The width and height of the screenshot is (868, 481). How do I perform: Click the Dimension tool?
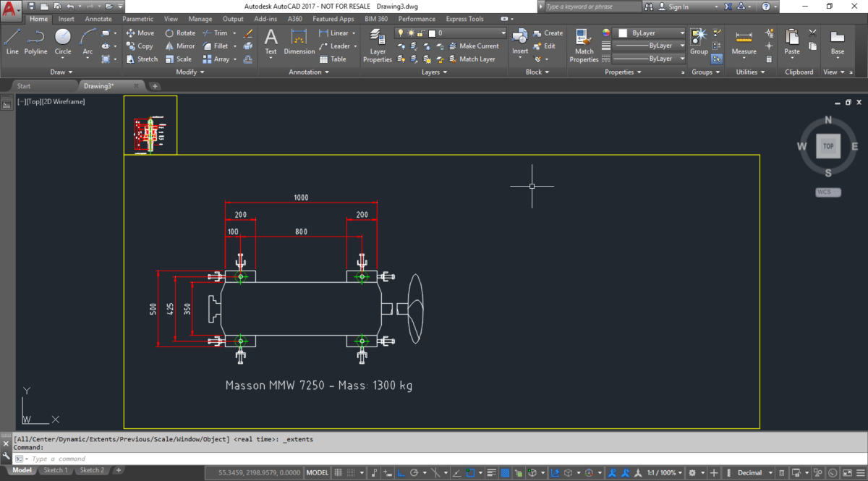coord(299,42)
